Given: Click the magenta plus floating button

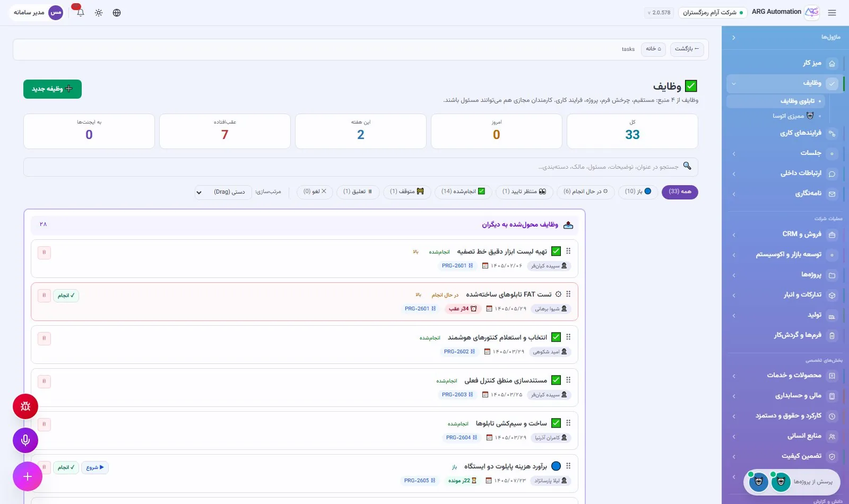Looking at the screenshot, I should pyautogui.click(x=28, y=476).
